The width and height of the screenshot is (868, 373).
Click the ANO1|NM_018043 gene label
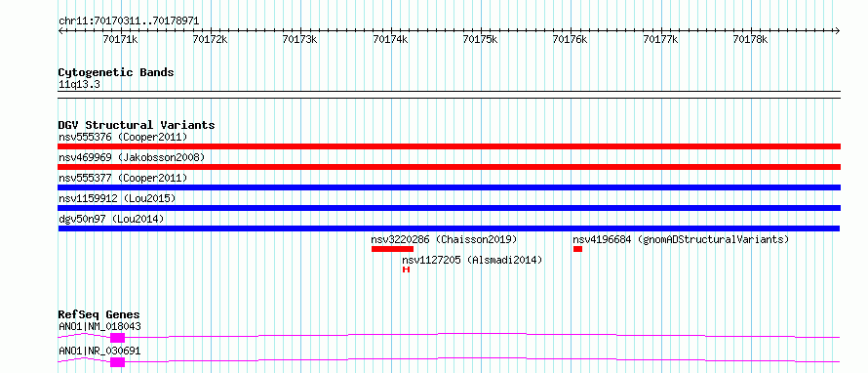[x=99, y=326]
